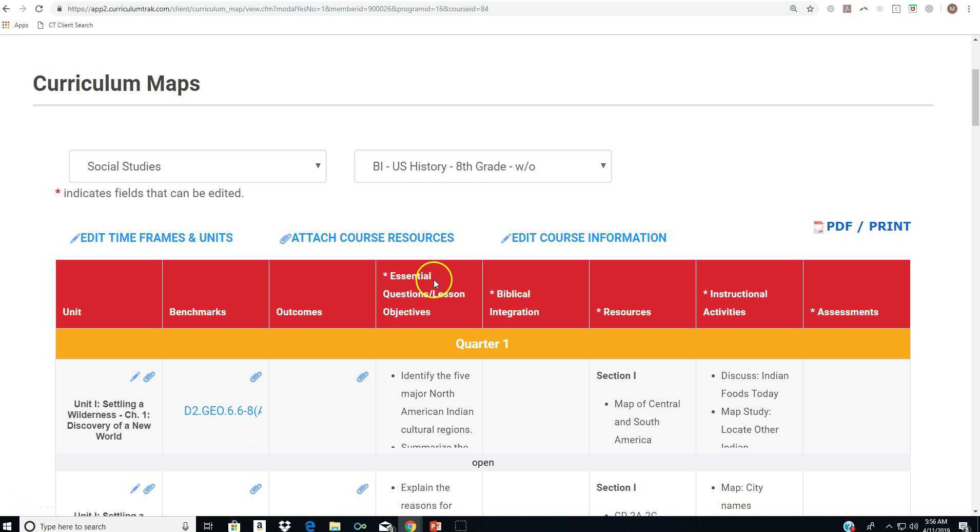Open PowerPoint from the Windows taskbar
The width and height of the screenshot is (980, 532).
(436, 526)
